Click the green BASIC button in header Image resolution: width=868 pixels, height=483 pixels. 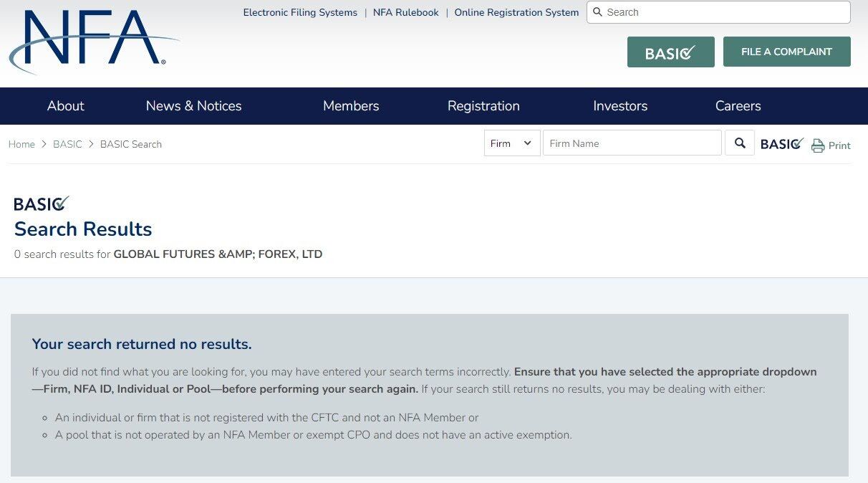pyautogui.click(x=670, y=52)
